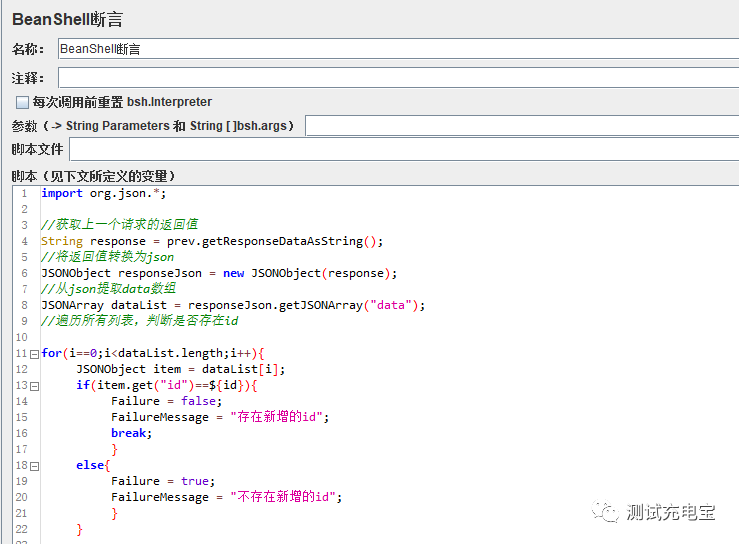Toggle the reset bsh.Interpreter checkbox
This screenshot has width=739, height=544.
[x=22, y=102]
